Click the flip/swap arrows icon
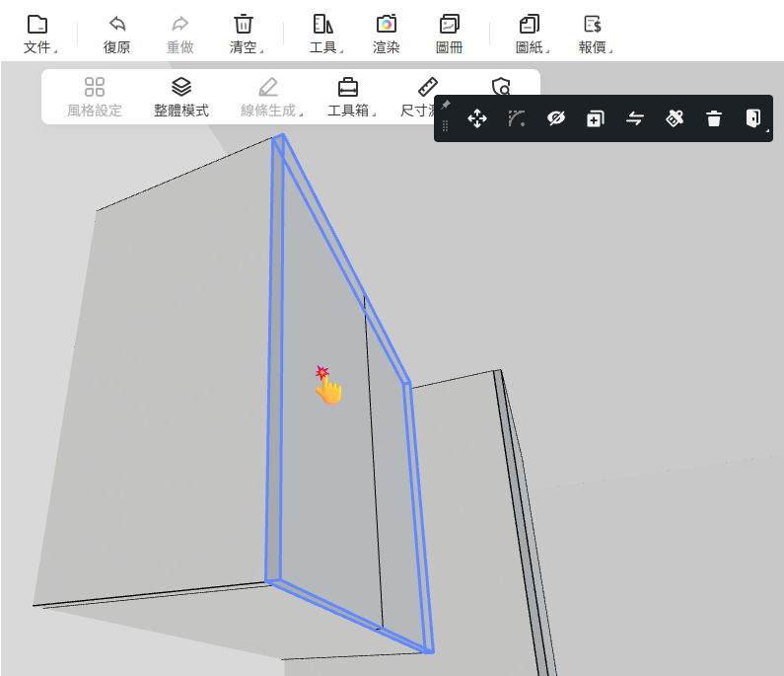 [635, 119]
